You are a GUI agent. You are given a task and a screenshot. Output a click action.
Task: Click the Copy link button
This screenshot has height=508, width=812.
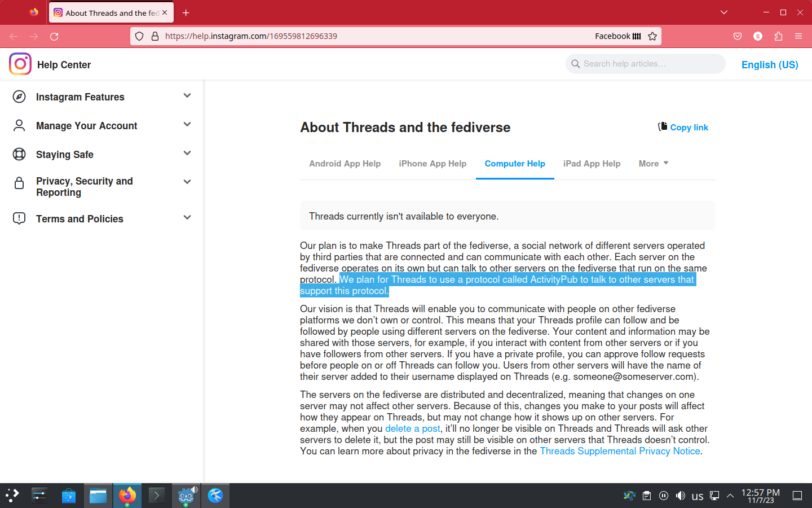pyautogui.click(x=683, y=127)
